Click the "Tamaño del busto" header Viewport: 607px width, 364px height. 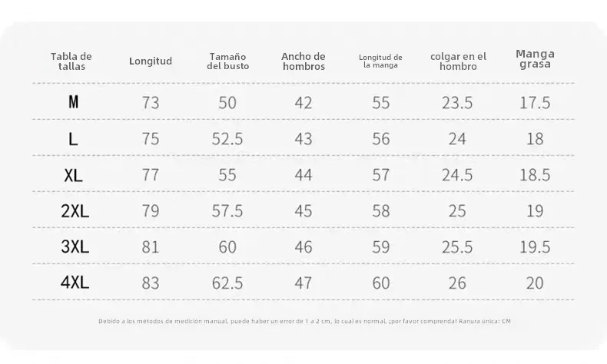tap(227, 61)
